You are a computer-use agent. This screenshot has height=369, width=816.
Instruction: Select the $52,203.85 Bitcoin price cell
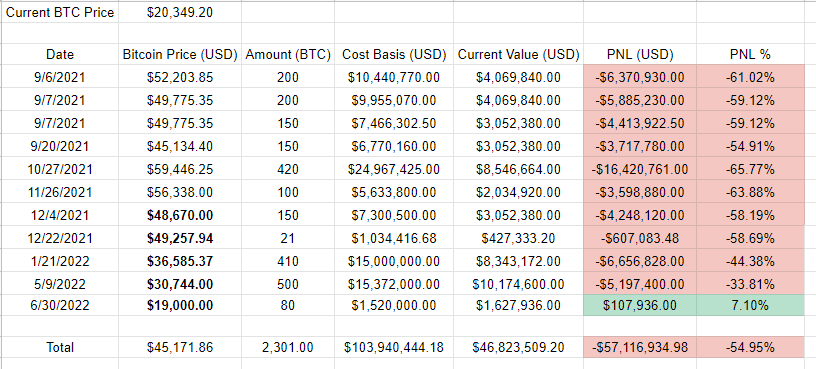tap(180, 78)
